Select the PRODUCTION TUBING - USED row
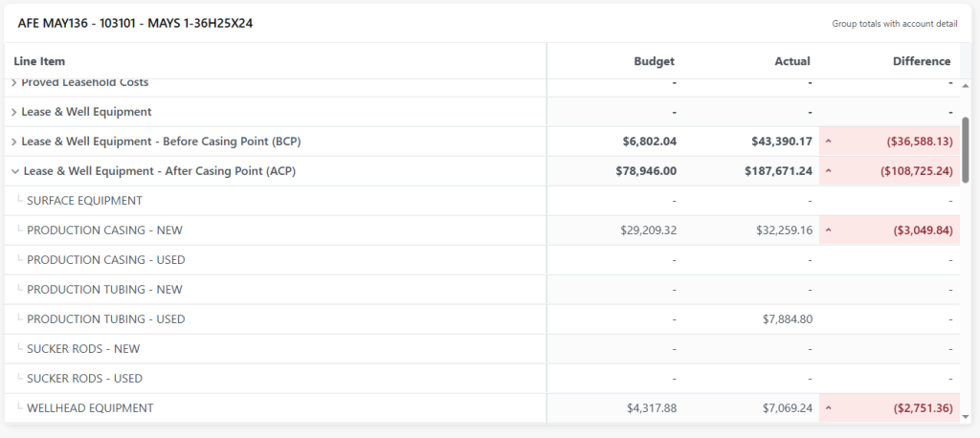This screenshot has height=438, width=980. pyautogui.click(x=105, y=319)
